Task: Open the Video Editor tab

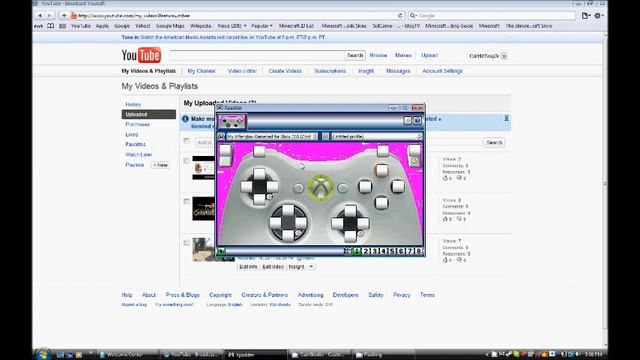Action: (x=242, y=71)
